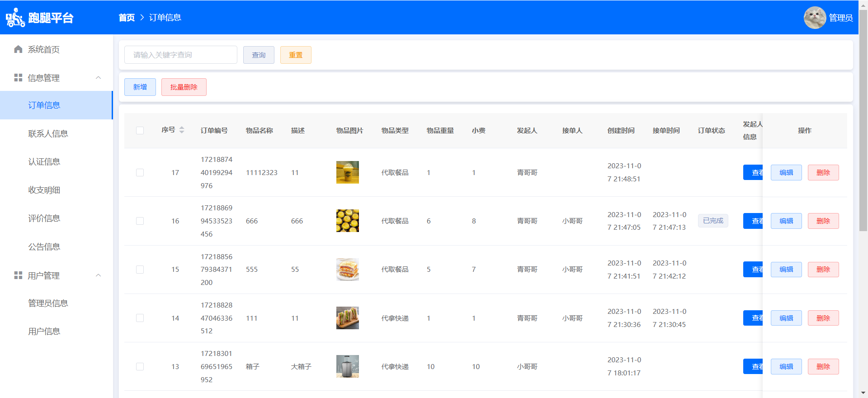Click item name 箱子 in row 13
Viewport: 868px width, 398px height.
[253, 366]
